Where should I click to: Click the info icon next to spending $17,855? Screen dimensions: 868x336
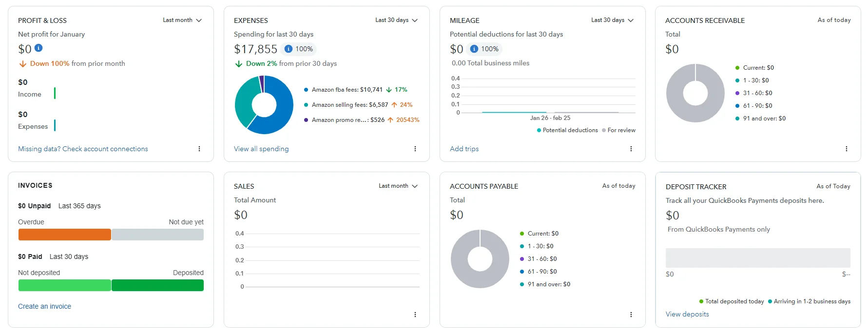[x=289, y=49]
